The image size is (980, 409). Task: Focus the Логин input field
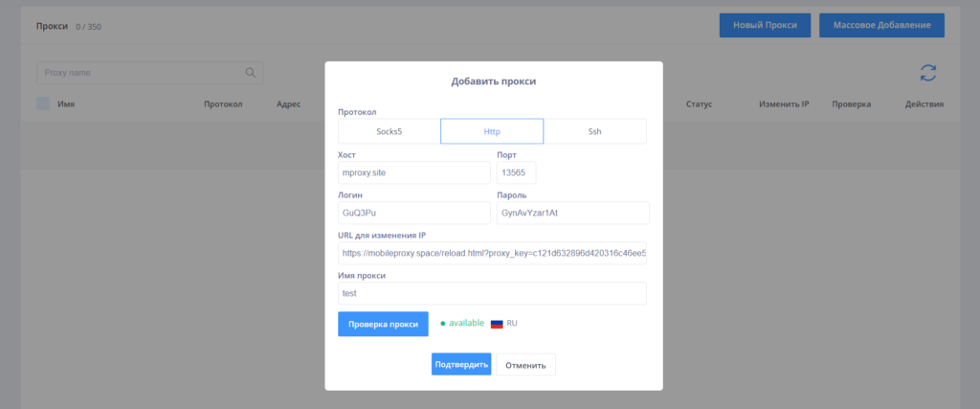pos(413,213)
